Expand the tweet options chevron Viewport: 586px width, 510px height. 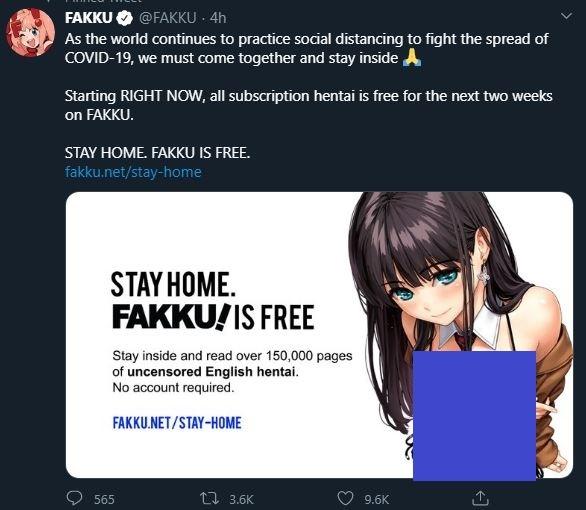[567, 16]
